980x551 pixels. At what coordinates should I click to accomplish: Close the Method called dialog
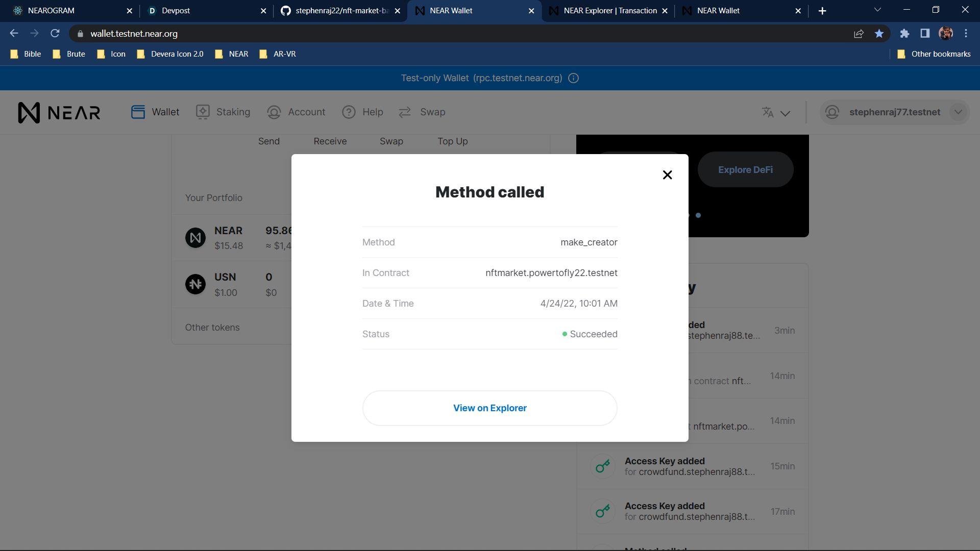667,175
